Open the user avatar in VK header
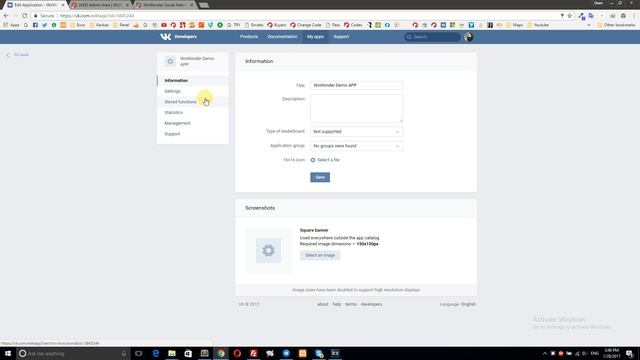 [468, 37]
